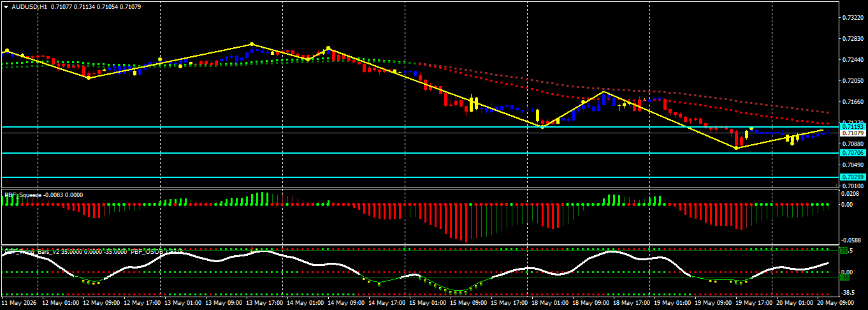Screen dimensions: 868x310
Task: Click the 15 May 17:00 time label
Action: pos(510,302)
